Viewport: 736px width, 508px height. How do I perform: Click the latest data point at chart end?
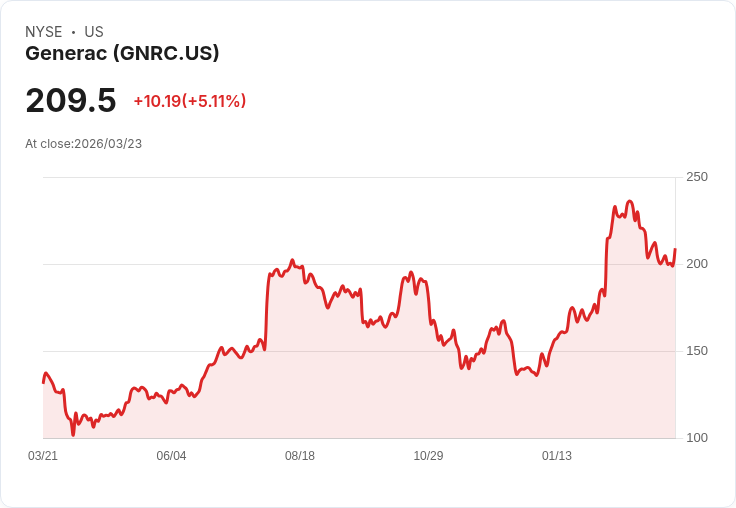[675, 249]
